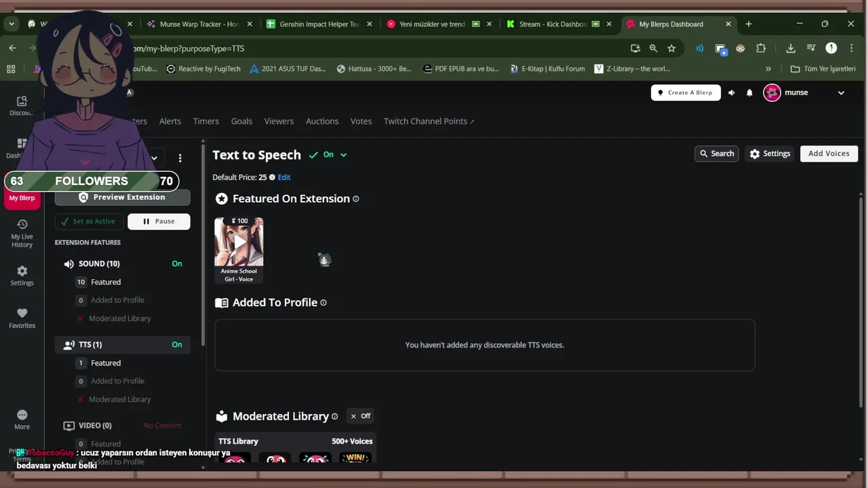868x488 pixels.
Task: Open Settings gear in left sidebar
Action: point(22,275)
